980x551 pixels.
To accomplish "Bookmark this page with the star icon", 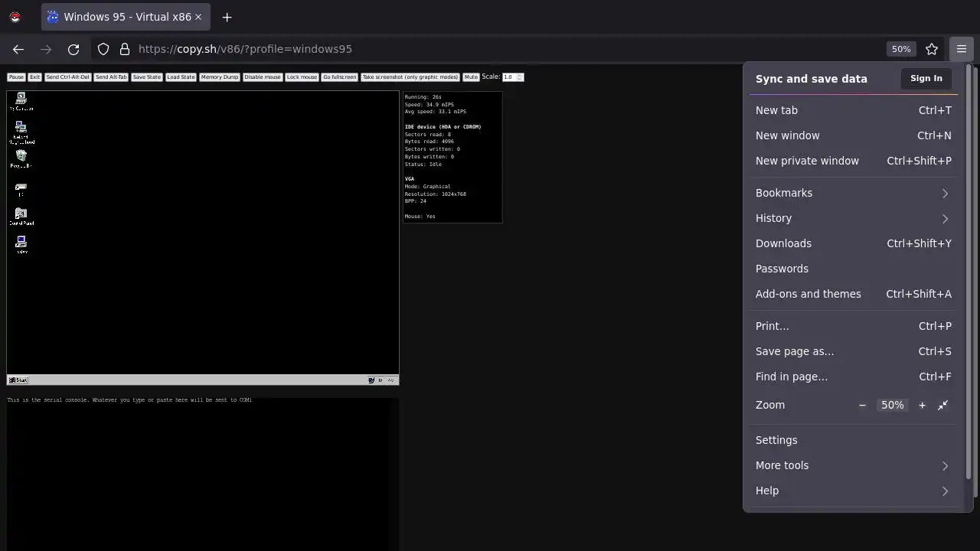I will click(x=932, y=49).
